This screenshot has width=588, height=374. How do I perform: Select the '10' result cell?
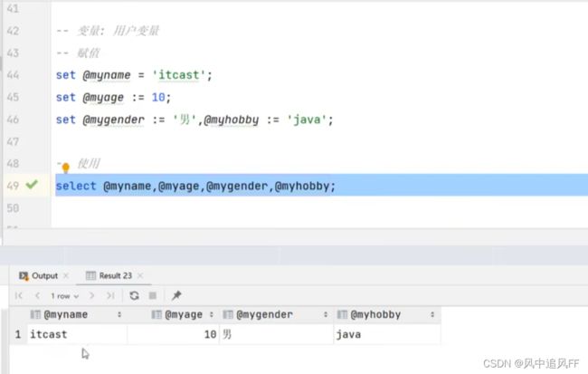tap(174, 334)
